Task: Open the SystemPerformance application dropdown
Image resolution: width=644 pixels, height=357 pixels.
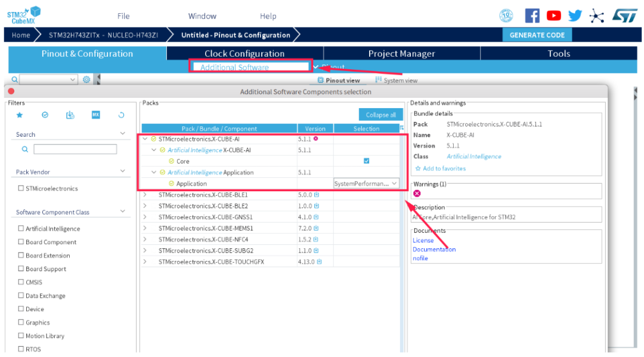Action: click(x=366, y=183)
